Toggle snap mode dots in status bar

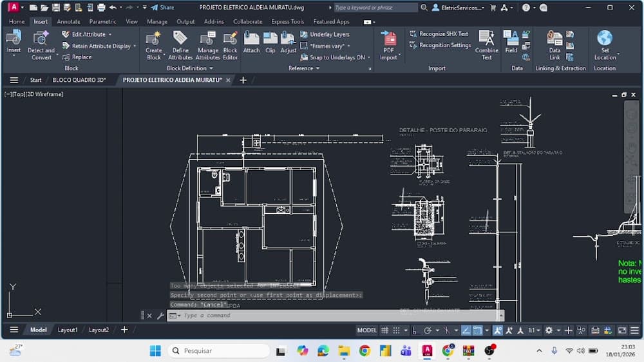tap(396, 330)
